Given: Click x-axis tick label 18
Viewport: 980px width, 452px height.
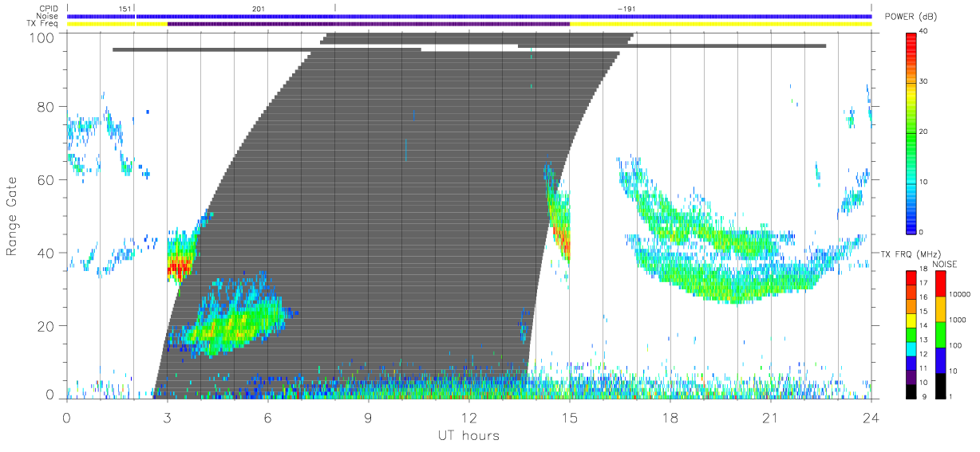Looking at the screenshot, I should [x=670, y=417].
